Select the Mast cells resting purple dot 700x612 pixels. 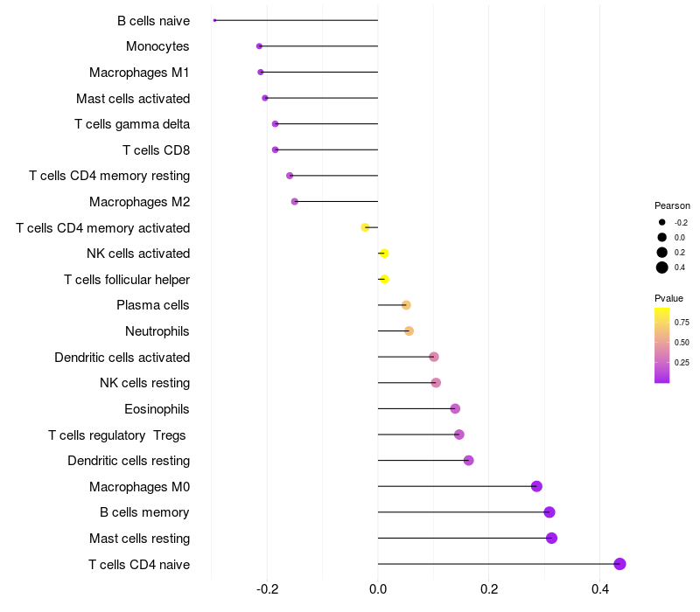(551, 538)
